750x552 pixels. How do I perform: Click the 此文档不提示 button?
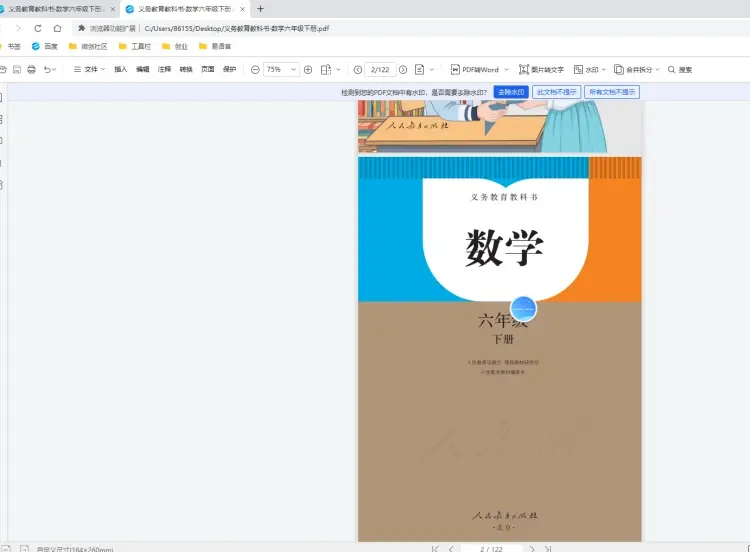(557, 92)
